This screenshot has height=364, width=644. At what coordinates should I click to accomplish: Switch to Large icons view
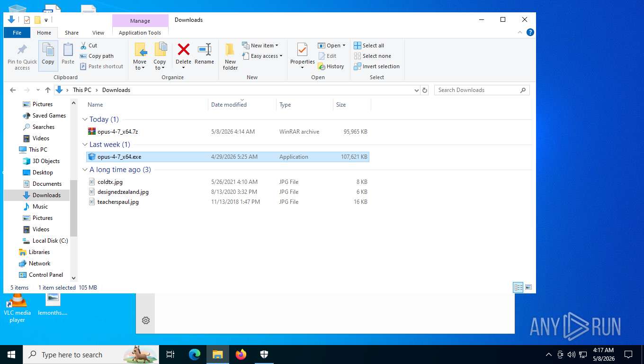528,287
